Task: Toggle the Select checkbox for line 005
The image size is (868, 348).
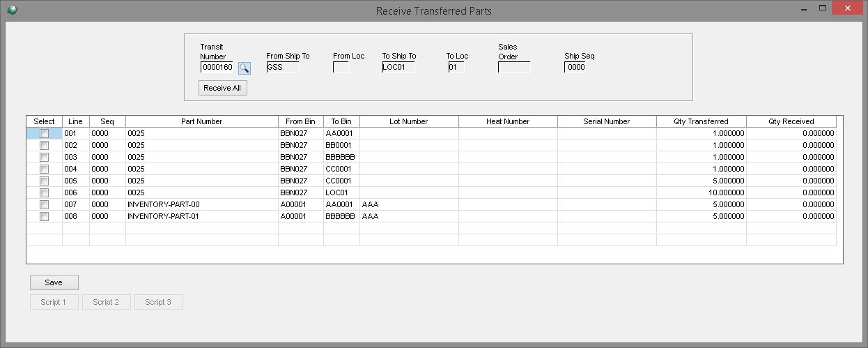Action: (44, 181)
